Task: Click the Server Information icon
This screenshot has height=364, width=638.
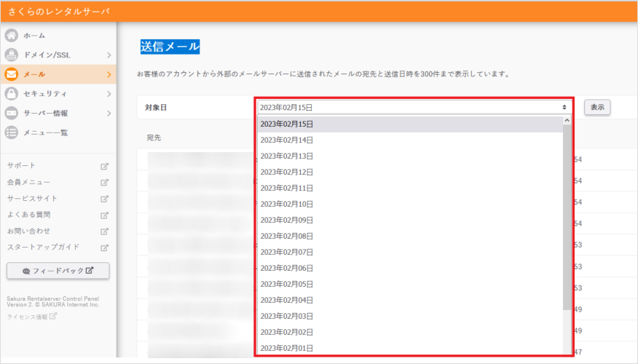Action: pos(12,113)
